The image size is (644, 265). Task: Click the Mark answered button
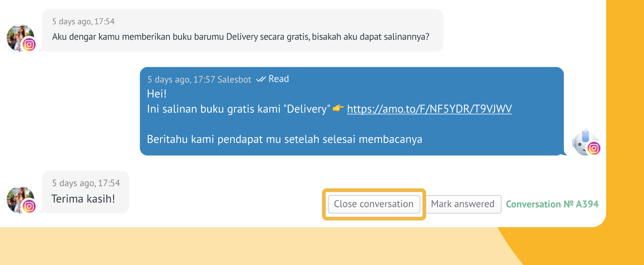click(463, 204)
